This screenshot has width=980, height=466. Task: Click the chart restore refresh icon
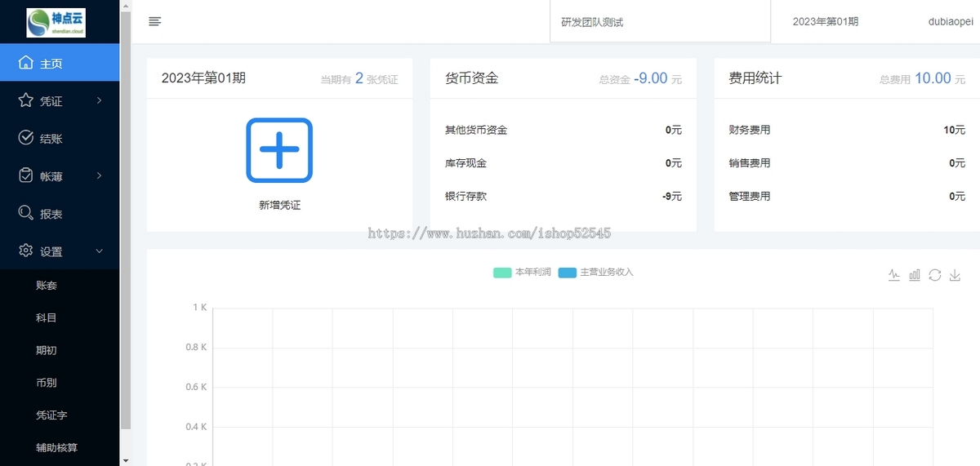(x=935, y=275)
